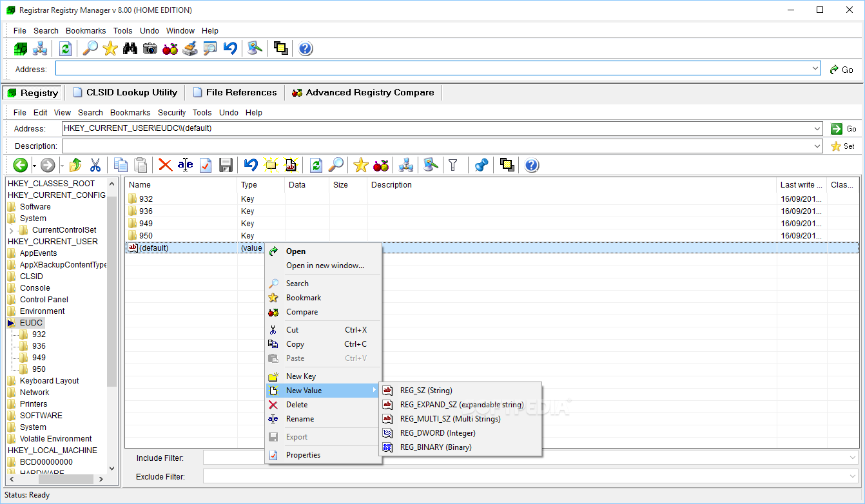Image resolution: width=865 pixels, height=504 pixels.
Task: Click the Include Filter input field
Action: 531,458
